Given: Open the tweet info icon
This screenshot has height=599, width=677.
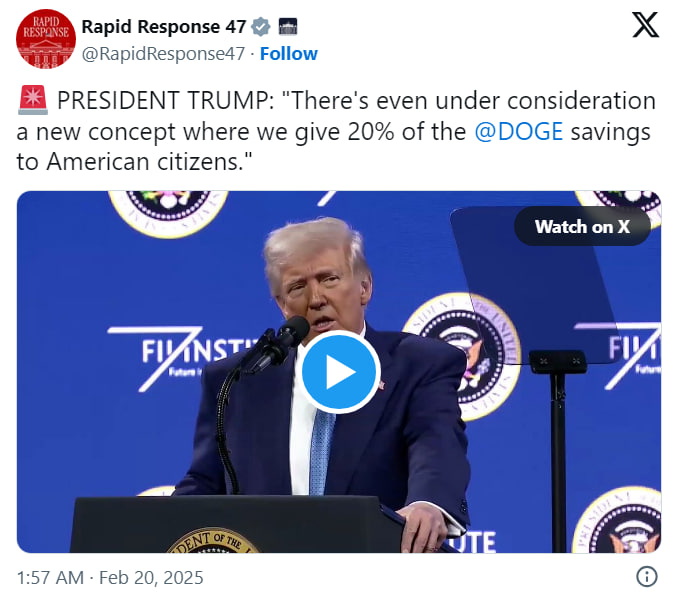Looking at the screenshot, I should pos(647,576).
